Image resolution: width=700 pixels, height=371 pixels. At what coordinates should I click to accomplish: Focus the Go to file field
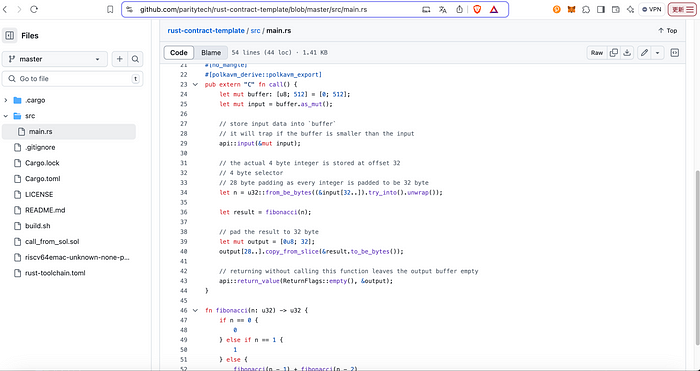[x=73, y=79]
